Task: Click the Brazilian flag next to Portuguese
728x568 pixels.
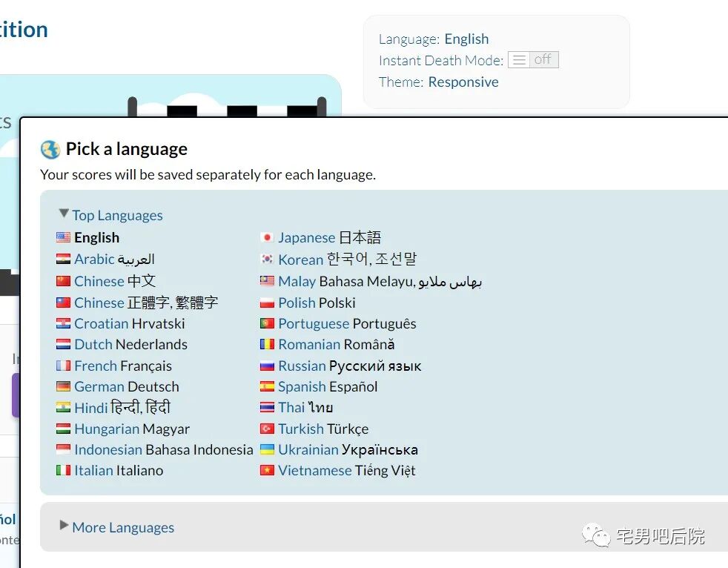Action: (x=267, y=323)
